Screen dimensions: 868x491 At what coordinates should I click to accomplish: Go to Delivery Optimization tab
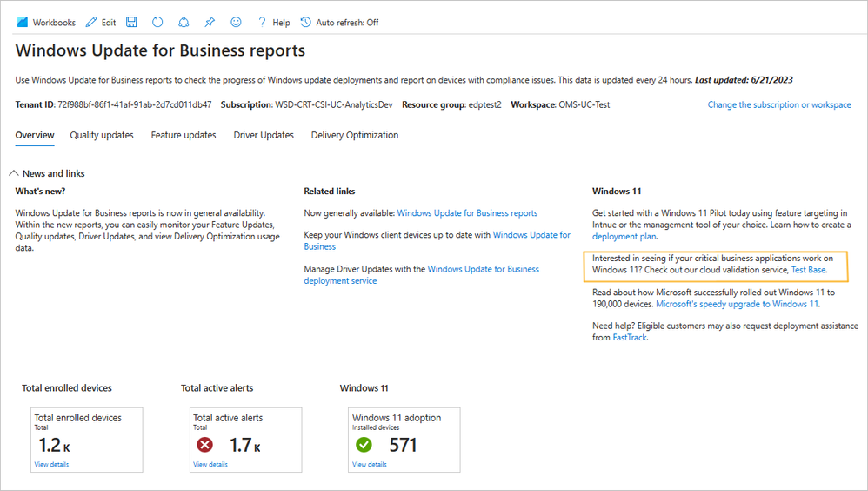click(x=355, y=135)
